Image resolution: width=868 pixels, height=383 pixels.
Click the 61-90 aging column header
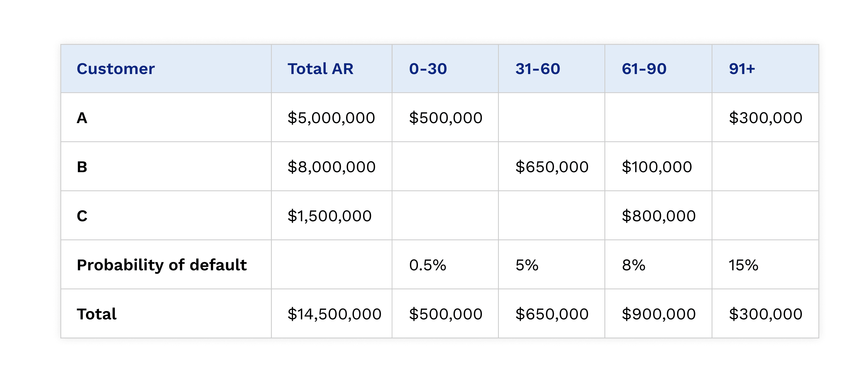[x=644, y=69]
